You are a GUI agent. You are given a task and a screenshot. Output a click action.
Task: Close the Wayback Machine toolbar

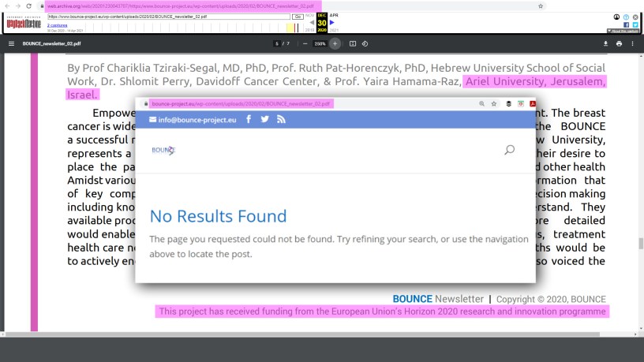[635, 17]
